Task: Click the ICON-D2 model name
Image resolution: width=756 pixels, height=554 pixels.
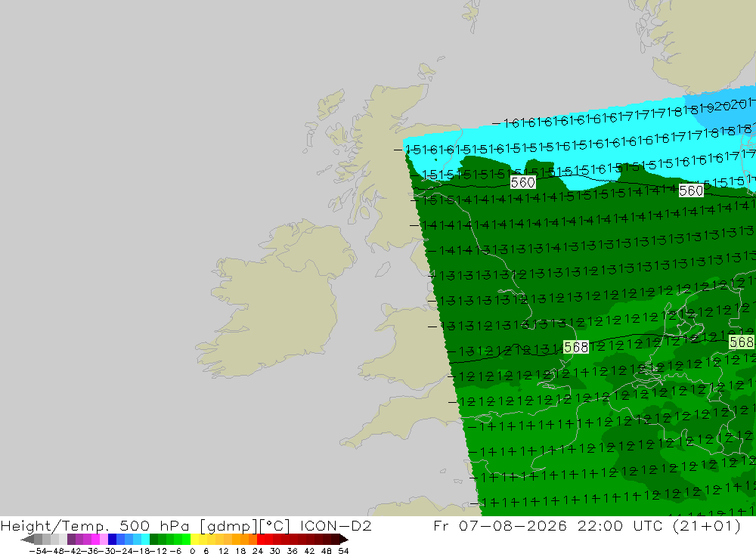Action: coord(336,526)
